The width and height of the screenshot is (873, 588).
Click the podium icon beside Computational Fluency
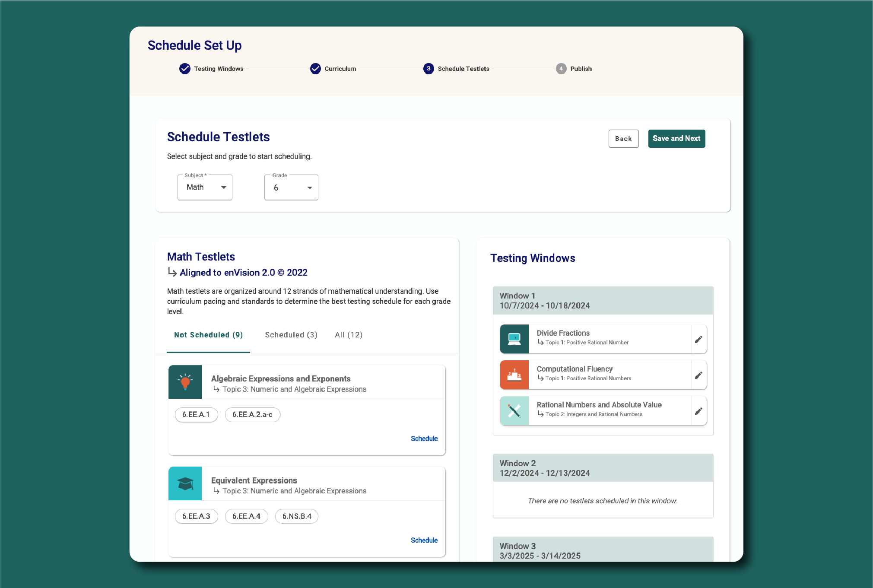click(x=514, y=375)
